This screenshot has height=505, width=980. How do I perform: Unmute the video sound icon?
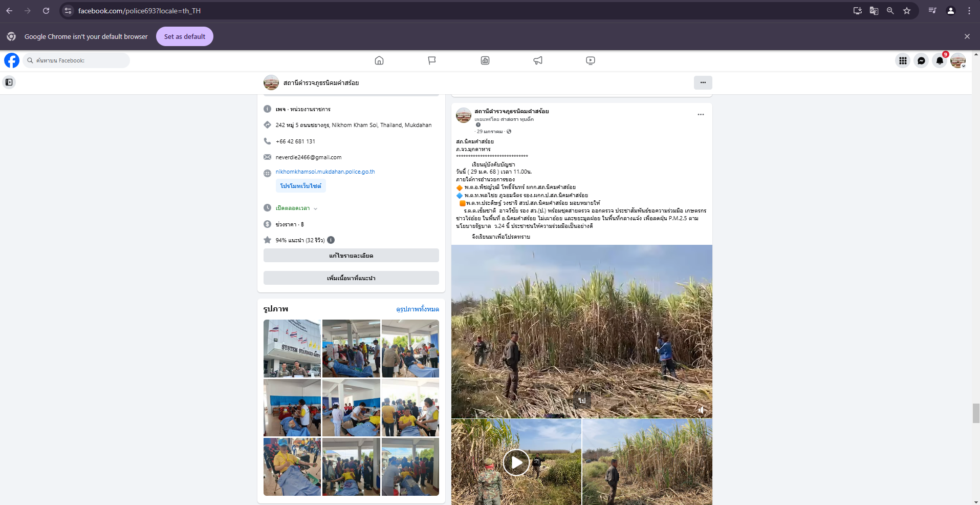tap(701, 410)
